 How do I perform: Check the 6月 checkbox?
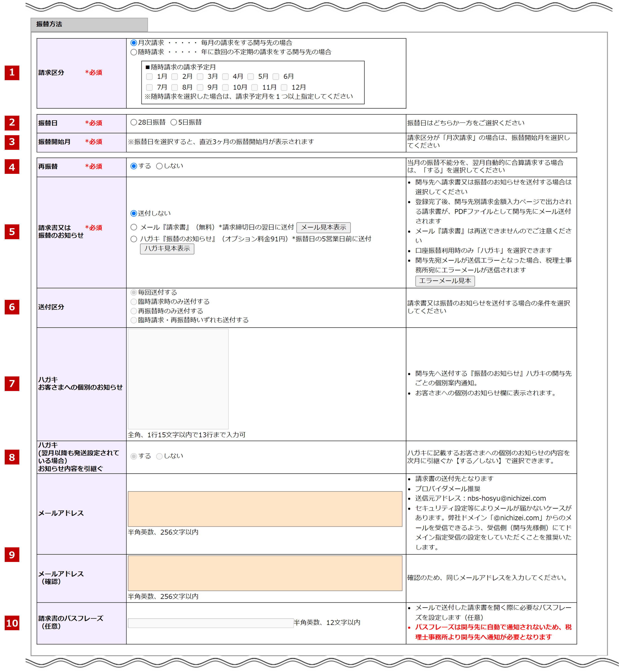[276, 77]
